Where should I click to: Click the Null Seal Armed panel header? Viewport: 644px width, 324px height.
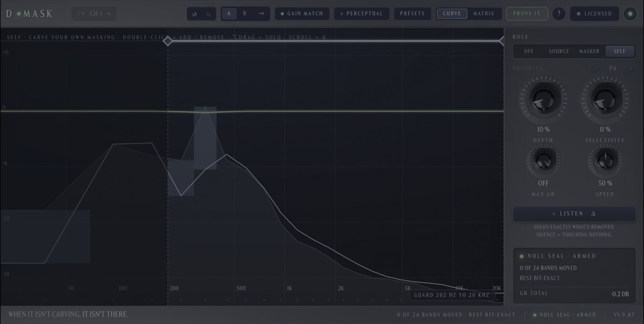557,256
